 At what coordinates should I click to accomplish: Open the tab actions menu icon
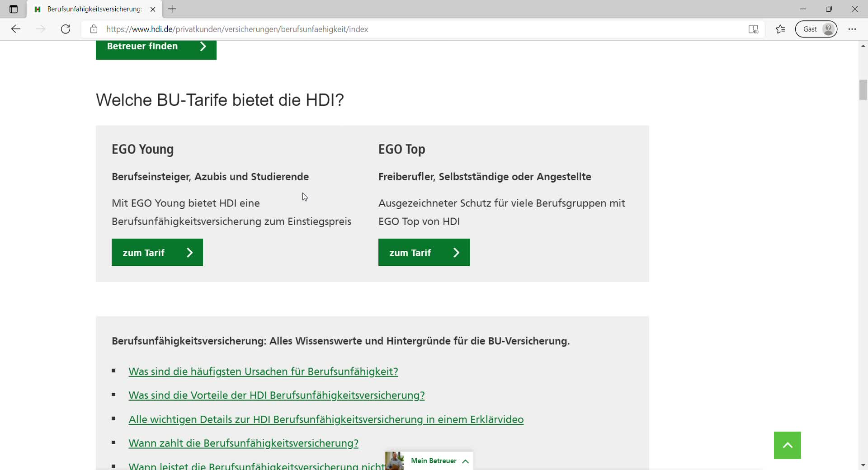tap(14, 9)
